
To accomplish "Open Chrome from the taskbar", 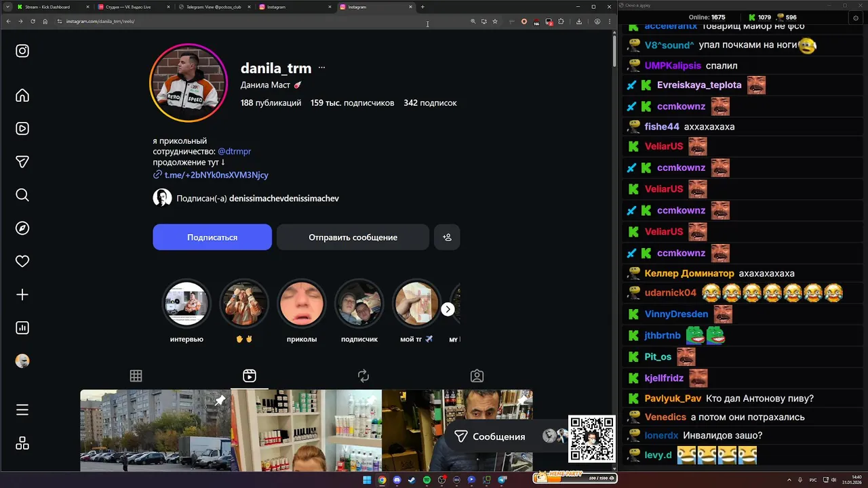I will point(382,480).
